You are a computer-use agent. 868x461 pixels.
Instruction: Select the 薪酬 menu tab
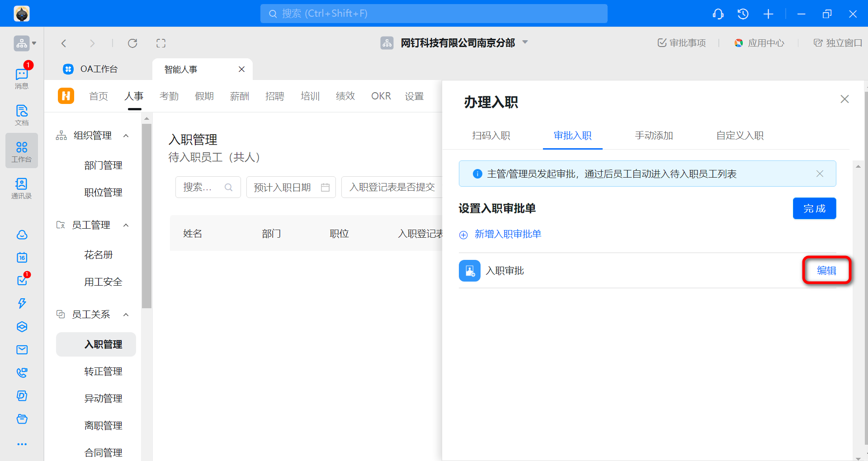pyautogui.click(x=240, y=96)
